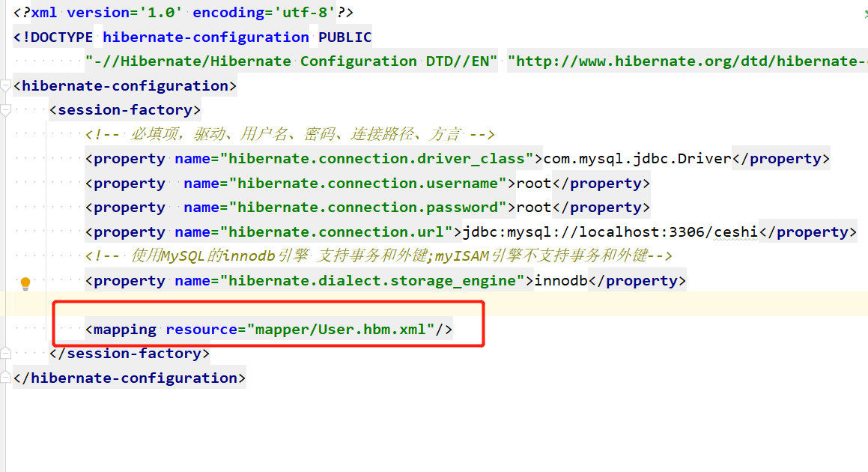The image size is (868, 472).
Task: Click the root value in username property
Action: coord(534,183)
